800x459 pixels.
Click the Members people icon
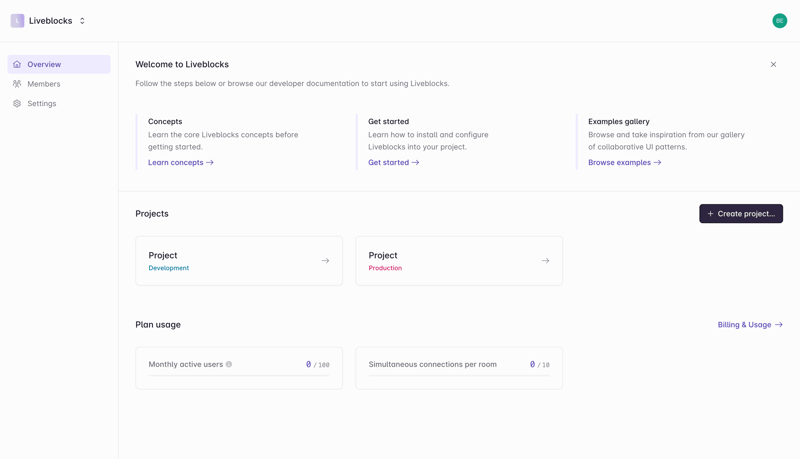pyautogui.click(x=17, y=84)
